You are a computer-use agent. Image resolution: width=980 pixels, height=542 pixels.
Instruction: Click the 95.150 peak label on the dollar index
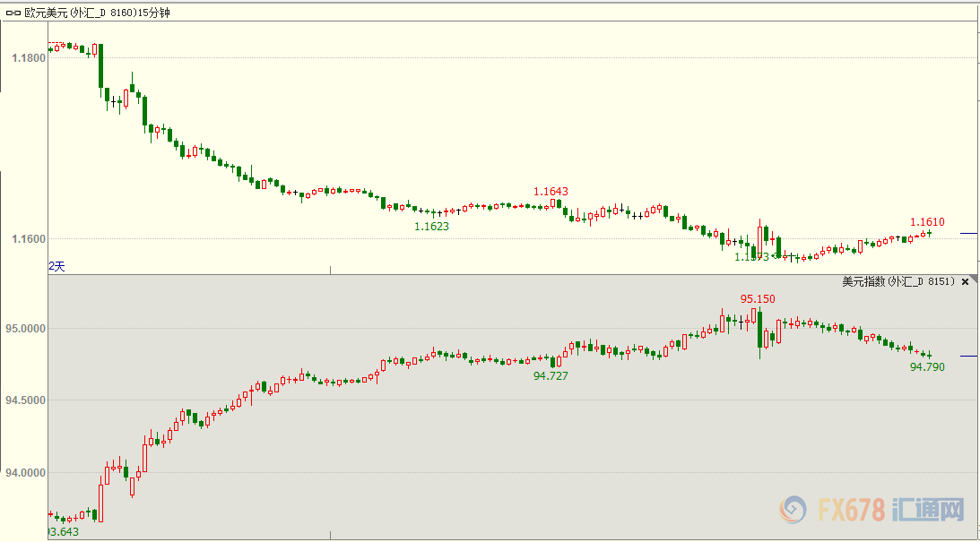tap(758, 299)
